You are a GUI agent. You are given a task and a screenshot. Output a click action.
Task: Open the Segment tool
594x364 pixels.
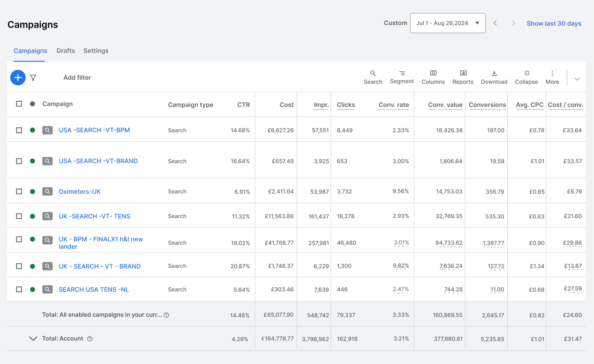(402, 77)
